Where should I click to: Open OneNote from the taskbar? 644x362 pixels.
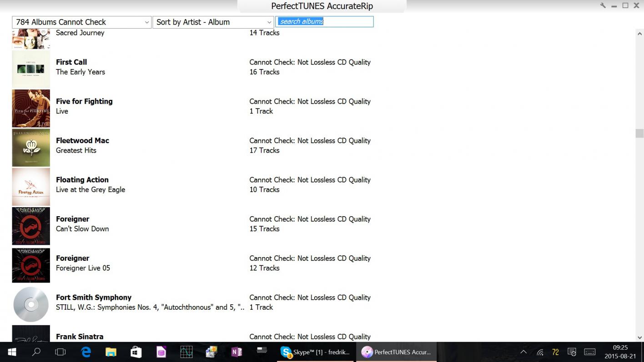pos(236,352)
